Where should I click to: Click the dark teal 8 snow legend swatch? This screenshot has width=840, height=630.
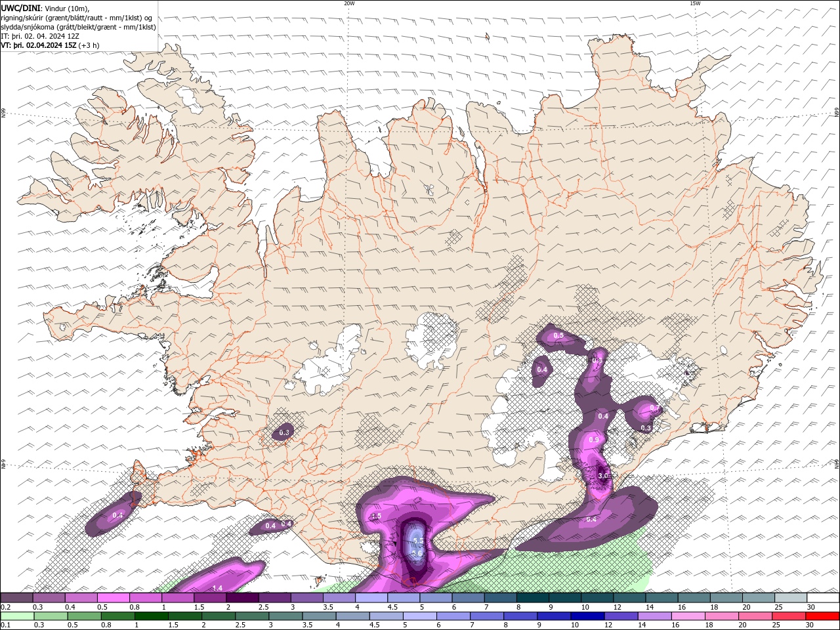(x=533, y=598)
